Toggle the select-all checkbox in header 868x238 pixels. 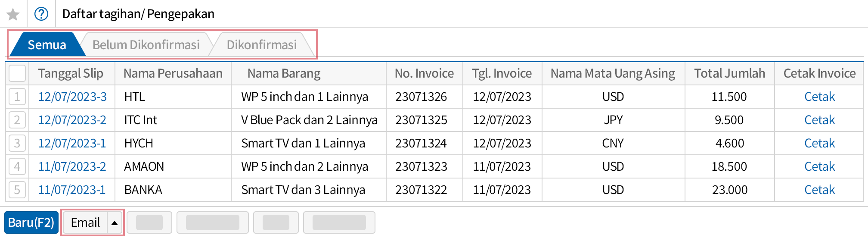coord(17,73)
